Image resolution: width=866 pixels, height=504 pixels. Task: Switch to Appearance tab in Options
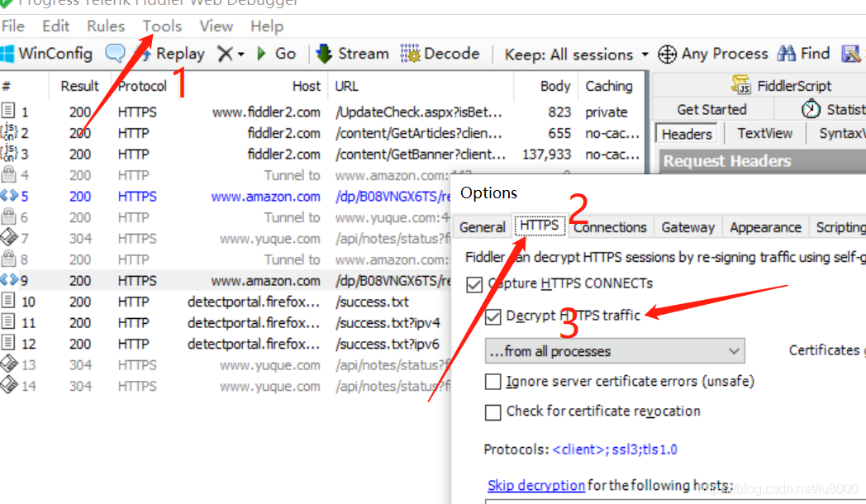[x=765, y=227]
